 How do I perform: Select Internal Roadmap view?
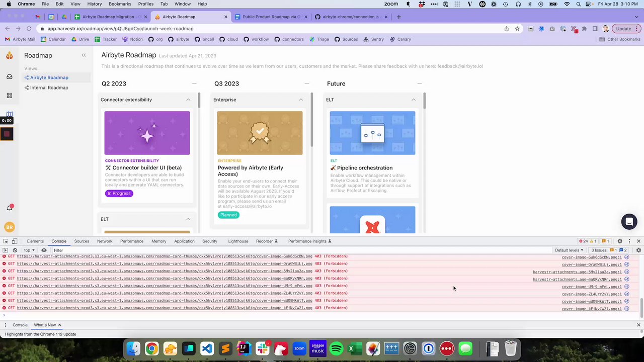[49, 87]
